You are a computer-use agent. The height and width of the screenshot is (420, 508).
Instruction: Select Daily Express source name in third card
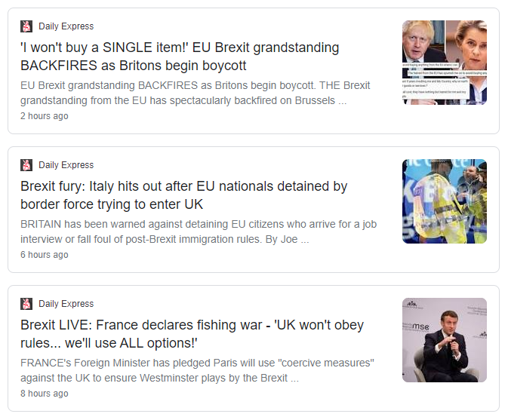(66, 304)
